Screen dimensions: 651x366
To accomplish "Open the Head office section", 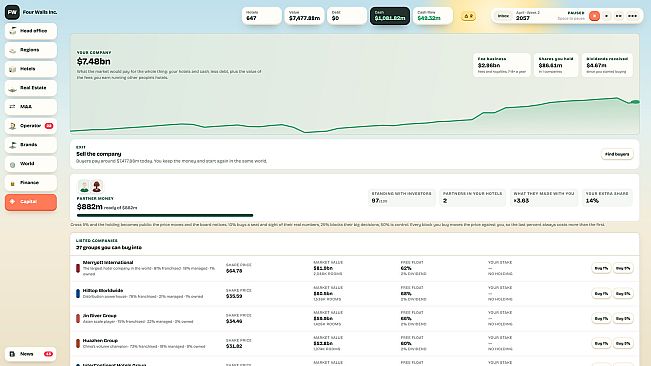I will click(31, 31).
